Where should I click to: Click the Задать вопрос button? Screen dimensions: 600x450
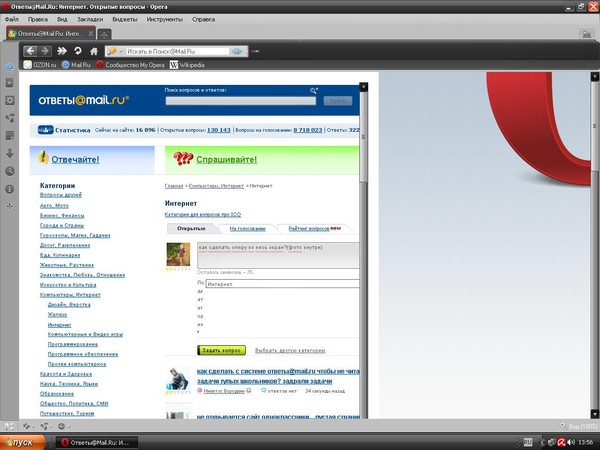pos(221,350)
